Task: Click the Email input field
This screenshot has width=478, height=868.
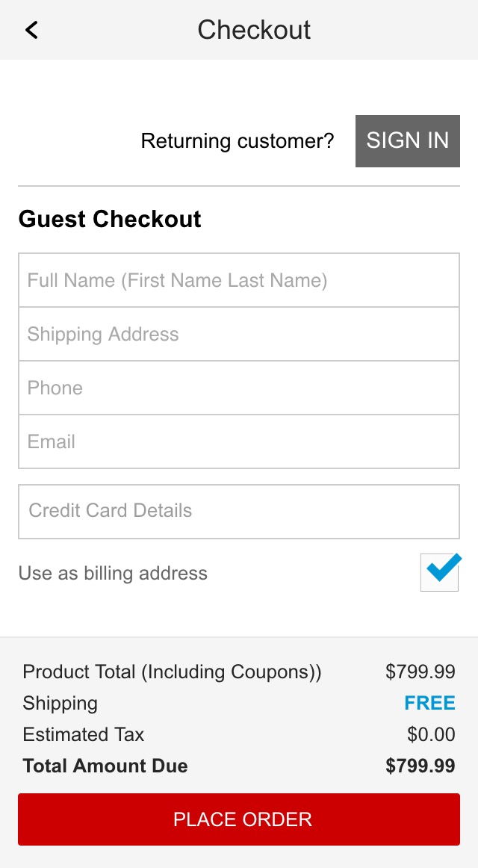Action: coord(239,441)
